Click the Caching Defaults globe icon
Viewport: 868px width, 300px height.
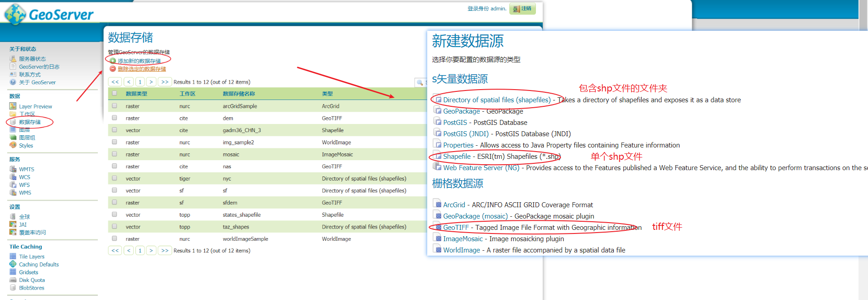pos(13,264)
